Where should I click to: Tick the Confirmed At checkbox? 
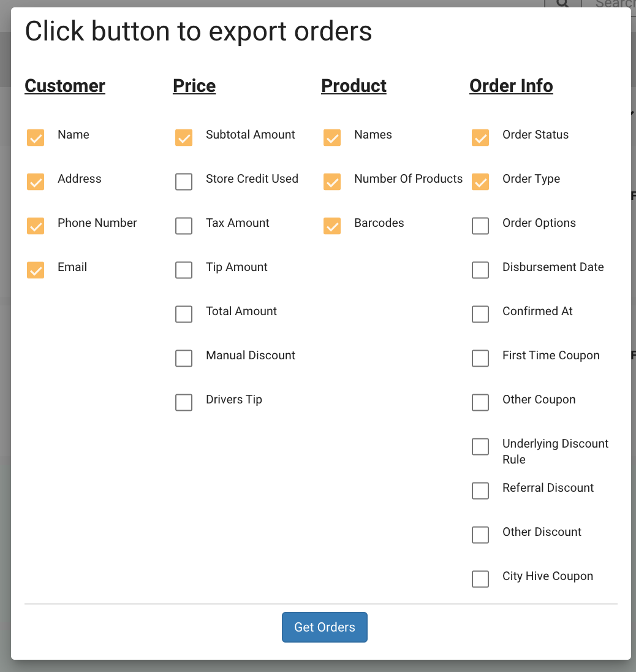[x=480, y=314]
